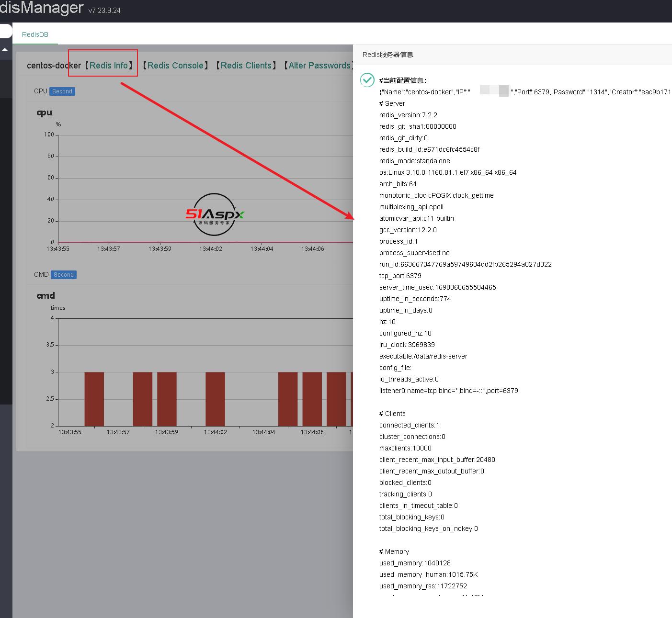Viewport: 672px width, 618px height.
Task: Open the Alter Passwords link
Action: click(x=319, y=66)
